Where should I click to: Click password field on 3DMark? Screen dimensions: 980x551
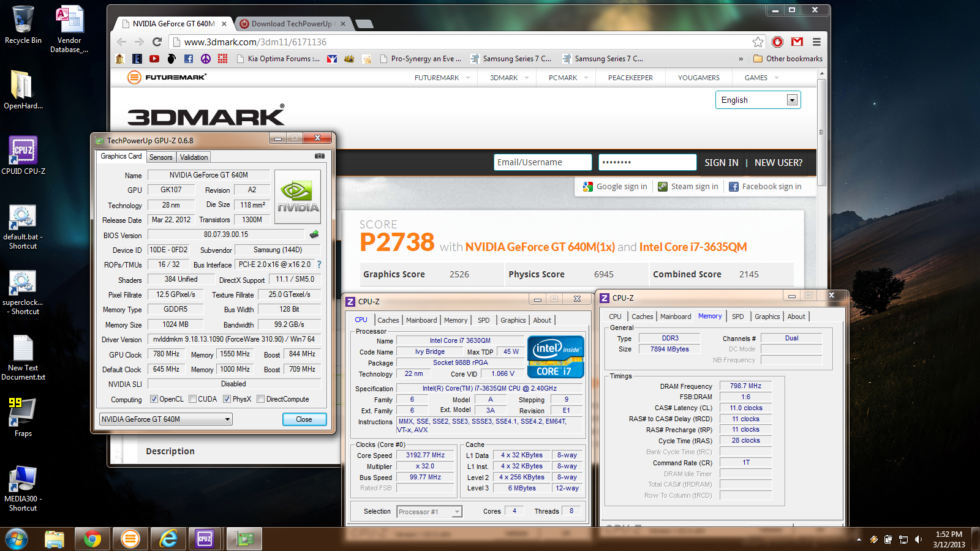[647, 162]
